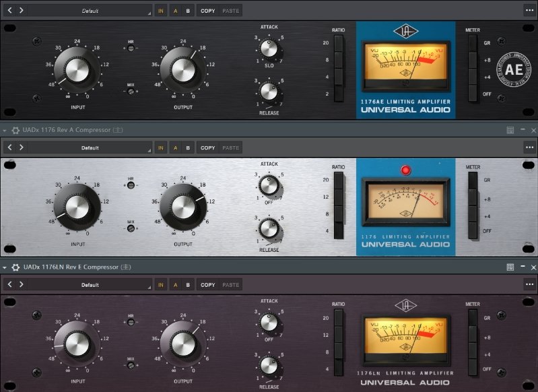538x392 pixels.
Task: Click COPY on the 1176LN Rev E toolbar
Action: tap(207, 284)
